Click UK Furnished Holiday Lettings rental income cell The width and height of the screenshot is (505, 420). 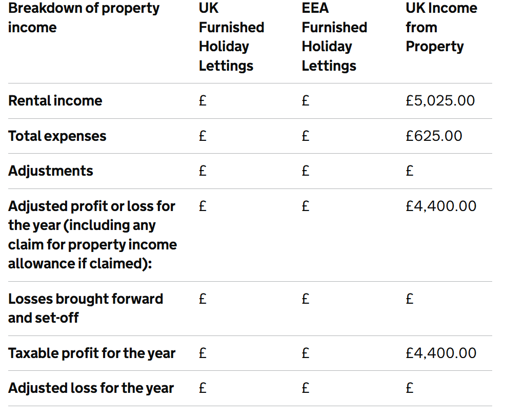coord(203,101)
